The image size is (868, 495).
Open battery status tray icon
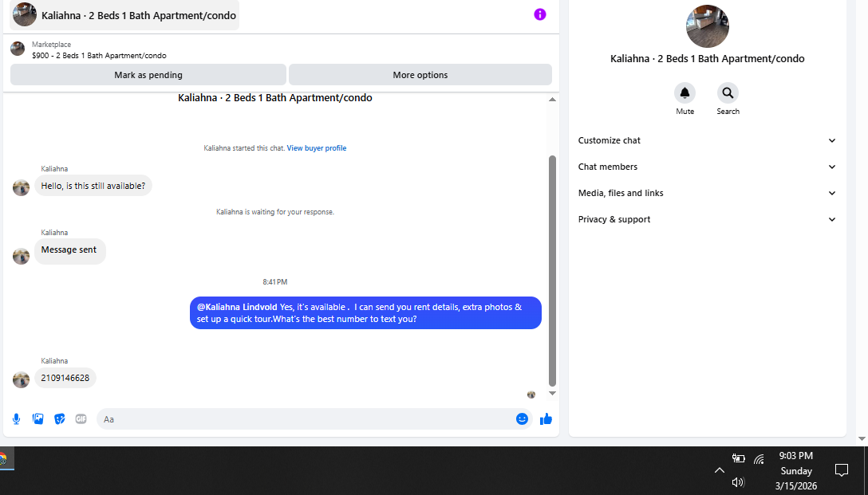click(739, 458)
